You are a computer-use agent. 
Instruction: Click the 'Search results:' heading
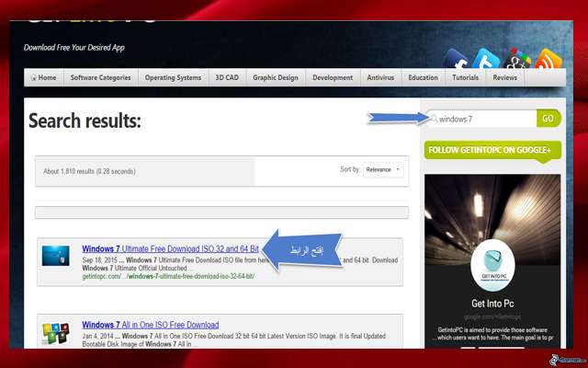point(85,121)
